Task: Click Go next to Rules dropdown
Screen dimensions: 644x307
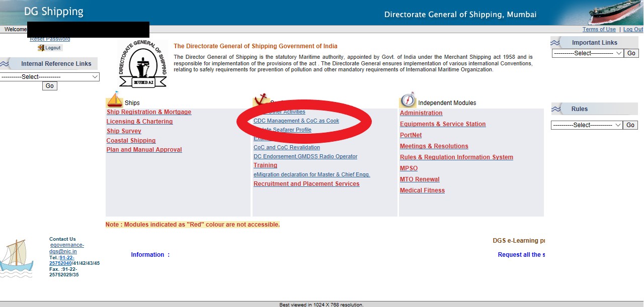Action: point(630,125)
